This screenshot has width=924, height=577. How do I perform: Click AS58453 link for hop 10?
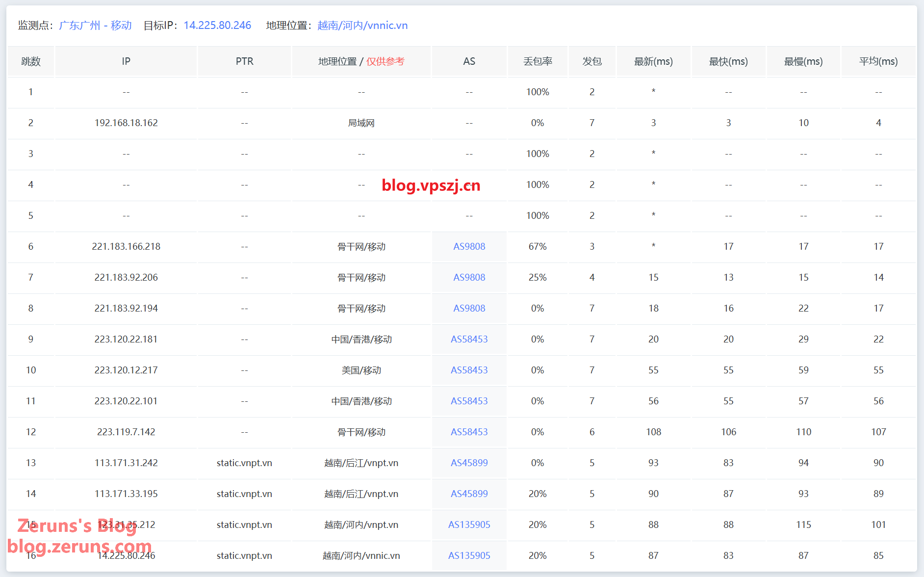[469, 370]
